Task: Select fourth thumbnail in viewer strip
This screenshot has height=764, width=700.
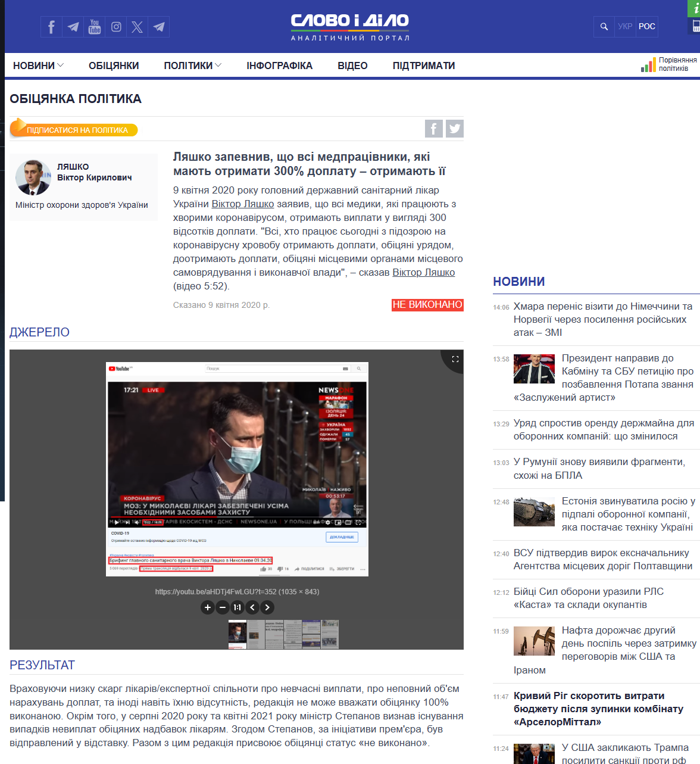Action: click(293, 635)
